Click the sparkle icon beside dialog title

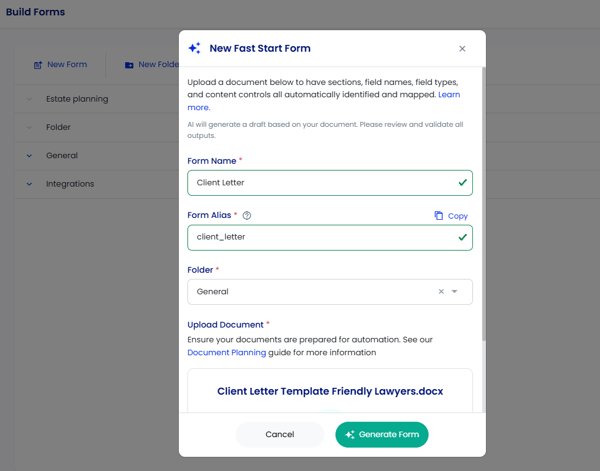(x=194, y=48)
